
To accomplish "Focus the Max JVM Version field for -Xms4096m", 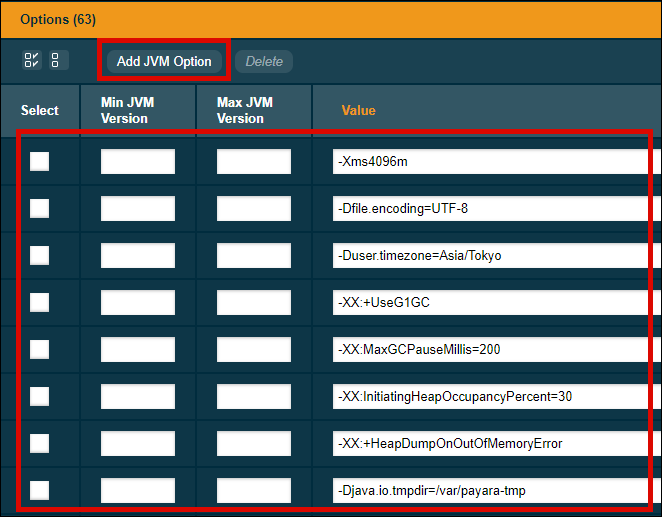I will click(x=254, y=162).
